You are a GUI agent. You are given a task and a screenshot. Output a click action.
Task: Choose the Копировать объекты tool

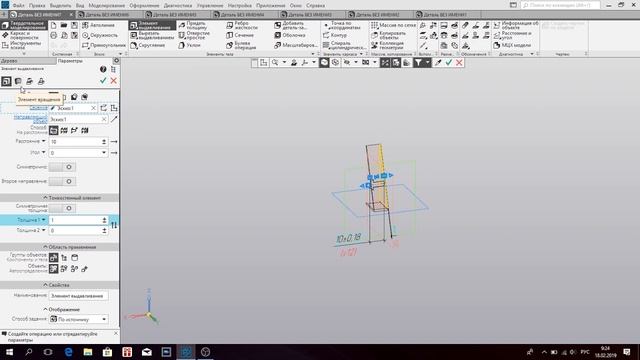pyautogui.click(x=388, y=35)
